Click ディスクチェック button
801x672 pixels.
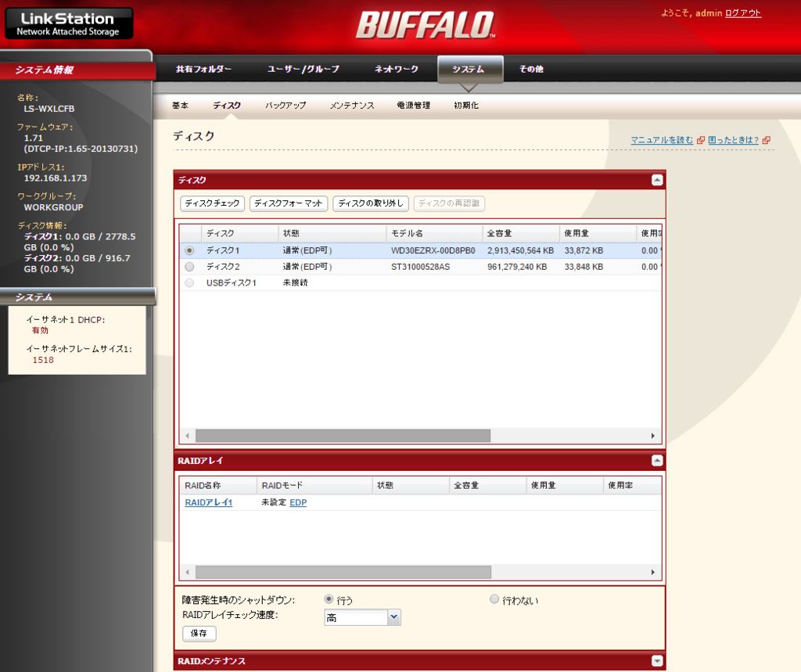(213, 203)
